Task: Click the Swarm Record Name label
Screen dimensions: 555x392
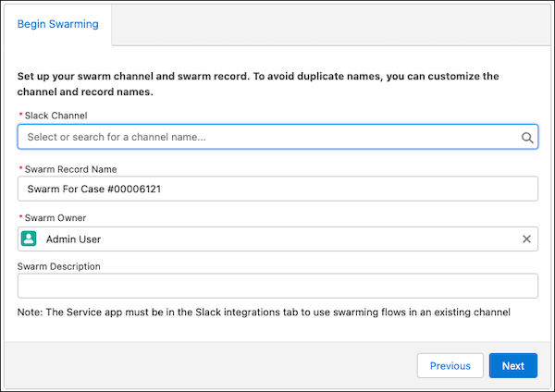Action: pyautogui.click(x=70, y=169)
